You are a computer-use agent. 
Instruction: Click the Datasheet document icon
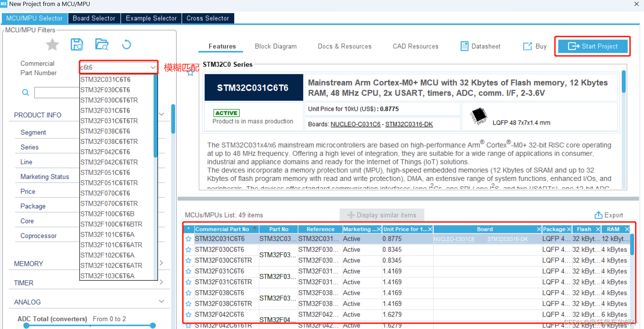click(x=464, y=46)
